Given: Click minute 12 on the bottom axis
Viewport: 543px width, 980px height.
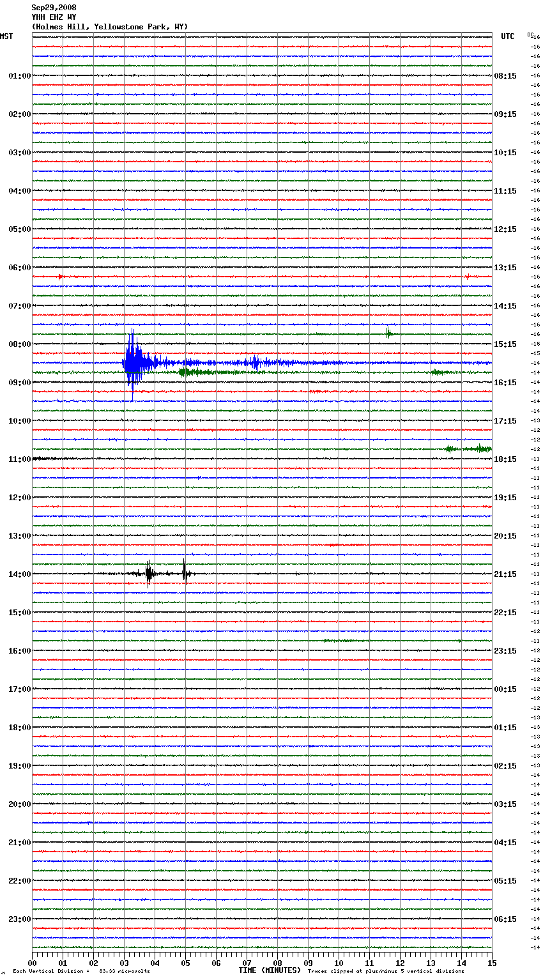Looking at the screenshot, I should coord(400,963).
